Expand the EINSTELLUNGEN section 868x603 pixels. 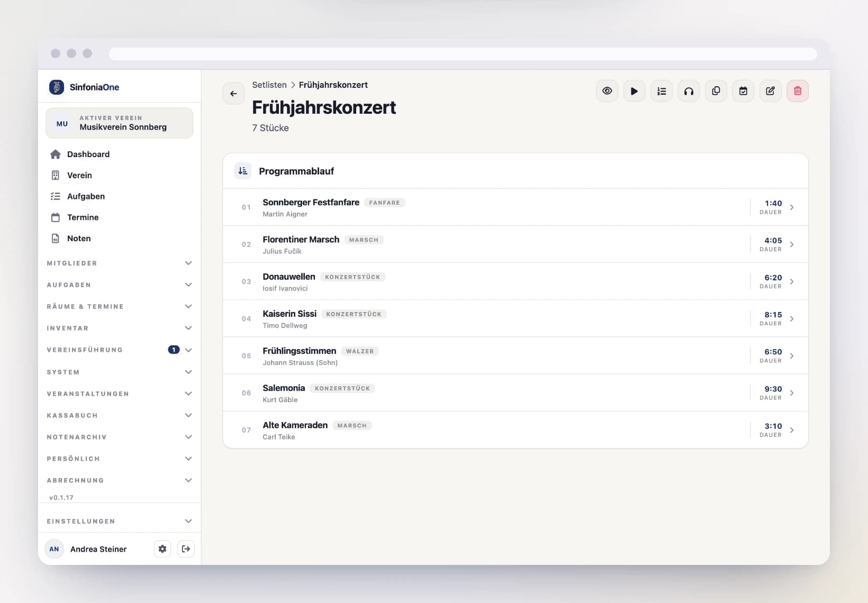[x=120, y=521]
